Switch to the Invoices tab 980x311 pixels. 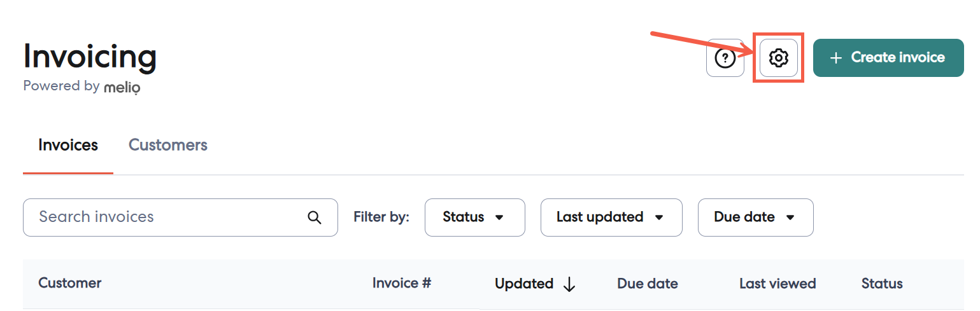(68, 145)
